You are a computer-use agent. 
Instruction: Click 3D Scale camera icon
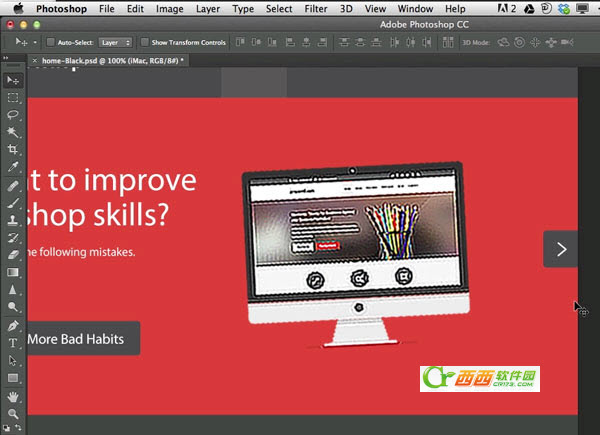[567, 42]
